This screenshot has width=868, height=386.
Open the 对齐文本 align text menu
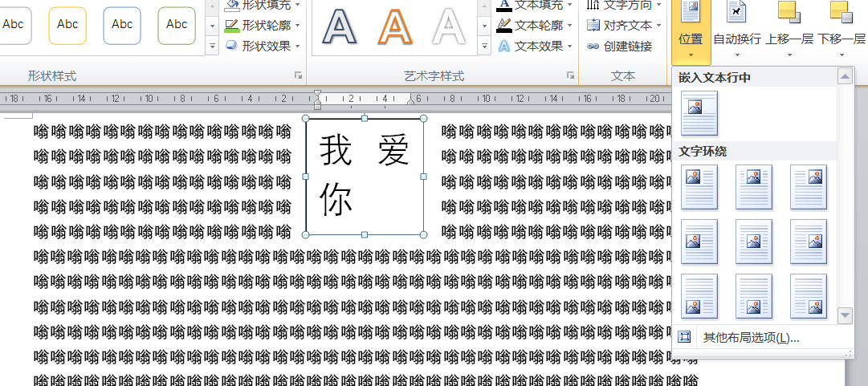click(x=620, y=26)
